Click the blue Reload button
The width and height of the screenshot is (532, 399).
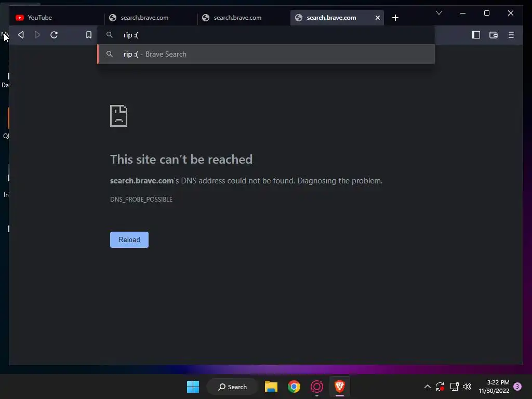129,240
